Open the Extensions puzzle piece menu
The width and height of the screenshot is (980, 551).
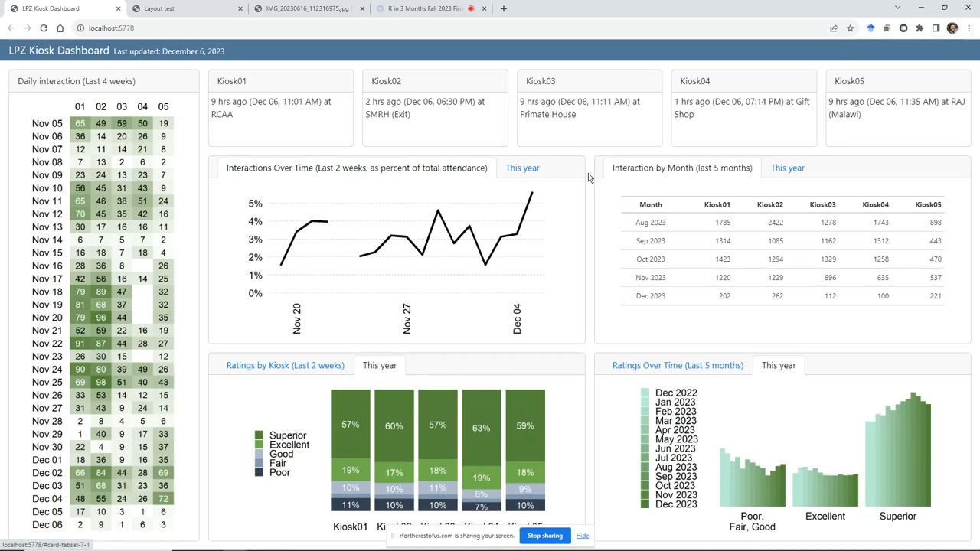click(x=920, y=28)
